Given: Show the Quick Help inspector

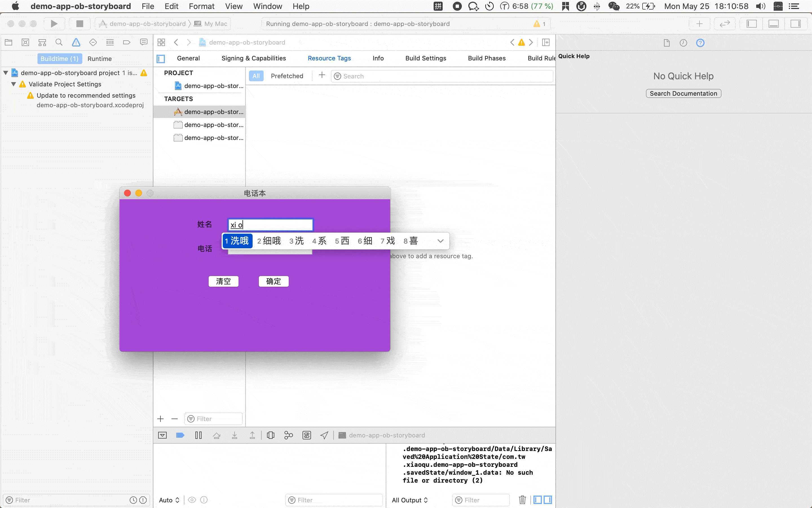Looking at the screenshot, I should [700, 43].
